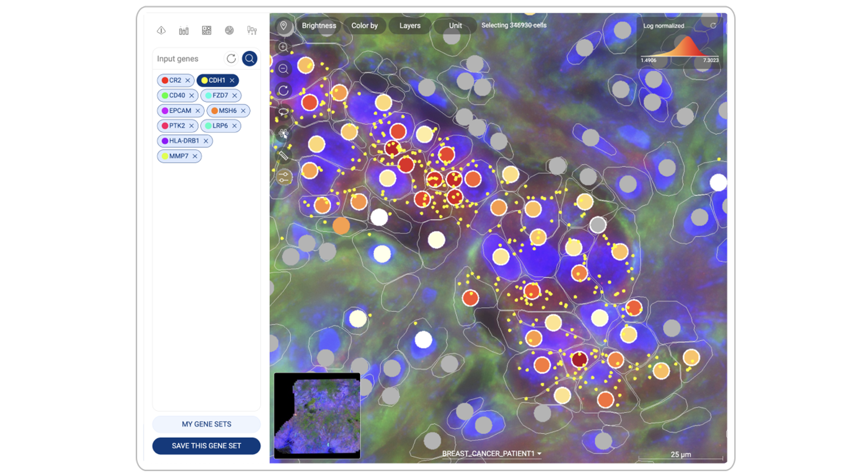The width and height of the screenshot is (868, 474).
Task: Select the EPCAM gene label
Action: pos(180,111)
